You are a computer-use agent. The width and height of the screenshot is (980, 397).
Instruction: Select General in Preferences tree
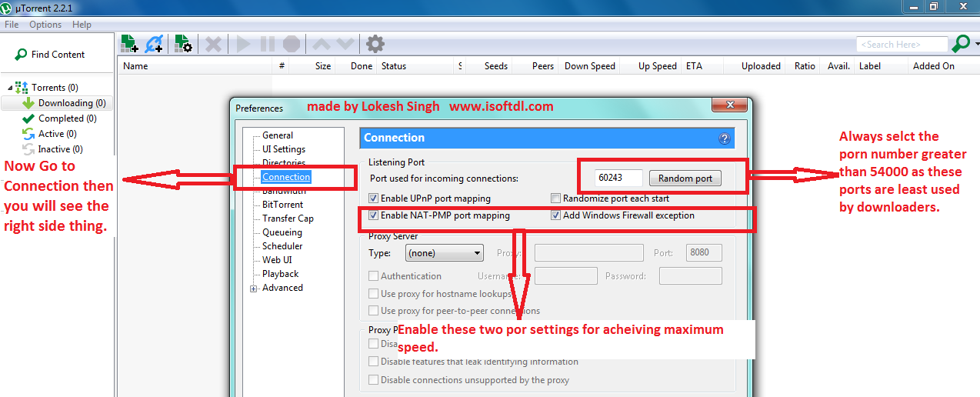click(278, 135)
